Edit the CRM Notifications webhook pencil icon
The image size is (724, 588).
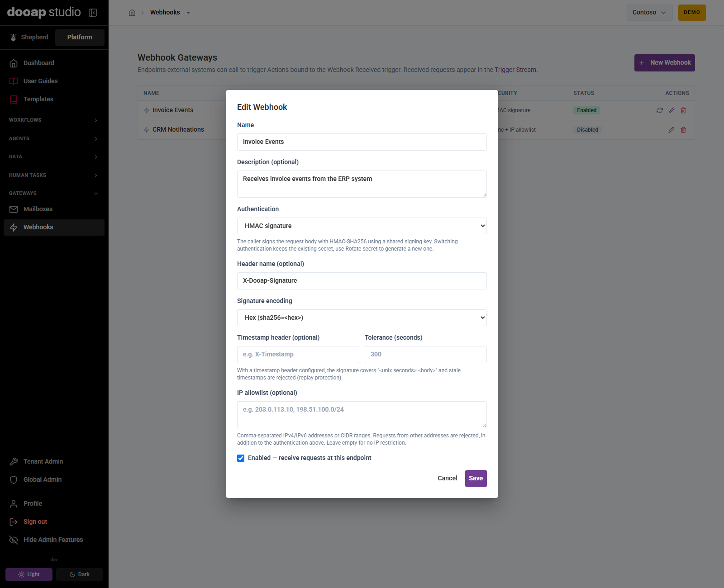point(672,130)
